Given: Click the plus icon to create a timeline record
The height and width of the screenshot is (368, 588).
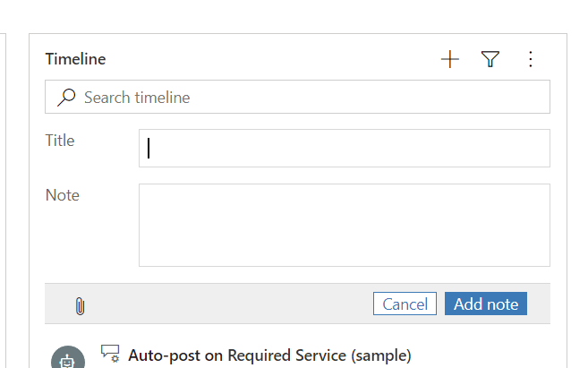Looking at the screenshot, I should [x=449, y=59].
